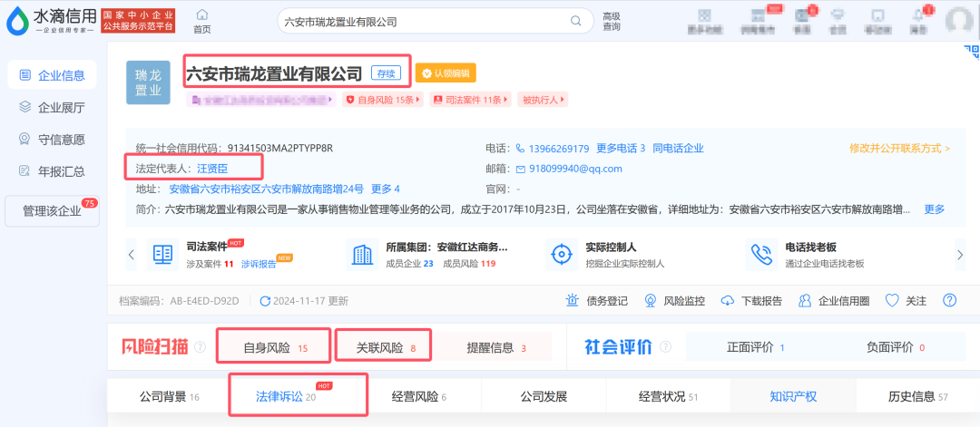Viewport: 980px width, 427px height.
Task: Go to 首页 via the house icon
Action: point(201,15)
